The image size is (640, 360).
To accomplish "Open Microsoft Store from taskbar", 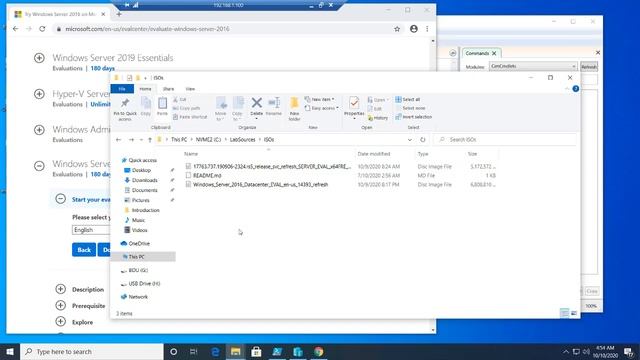I will tap(256, 351).
